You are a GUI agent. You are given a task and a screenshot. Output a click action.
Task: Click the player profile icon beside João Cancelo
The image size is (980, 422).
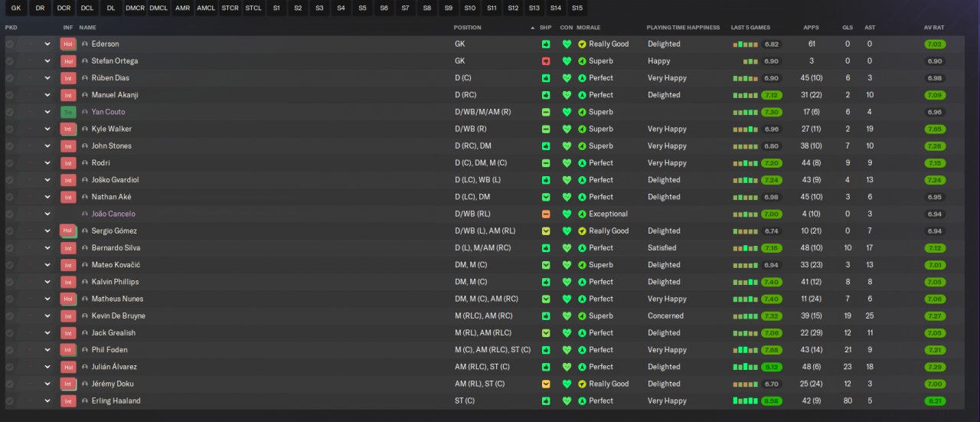[x=85, y=214]
